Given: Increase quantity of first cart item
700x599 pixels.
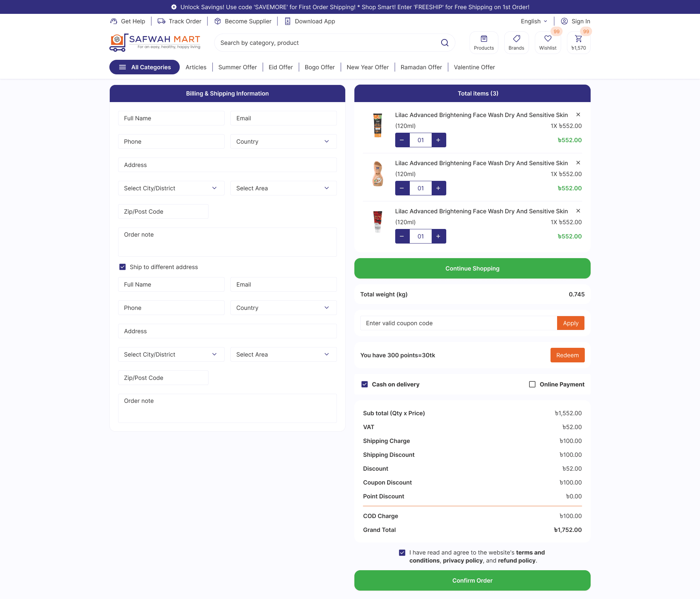Looking at the screenshot, I should (439, 140).
